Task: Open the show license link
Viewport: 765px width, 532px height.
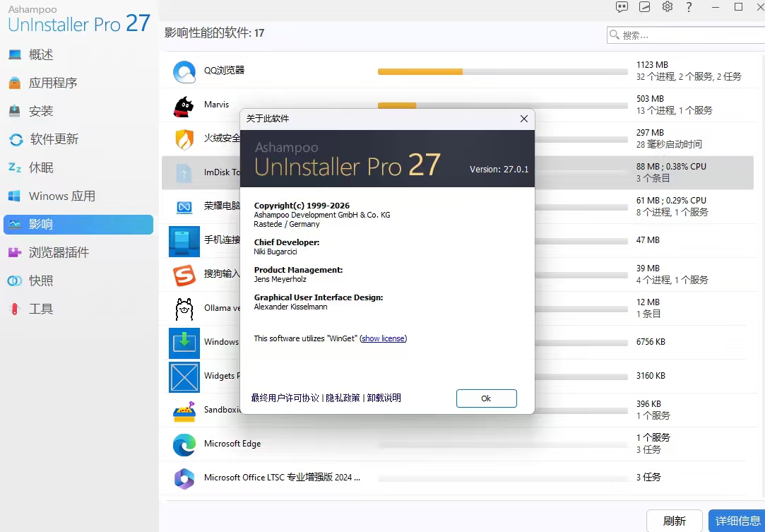Action: 383,338
